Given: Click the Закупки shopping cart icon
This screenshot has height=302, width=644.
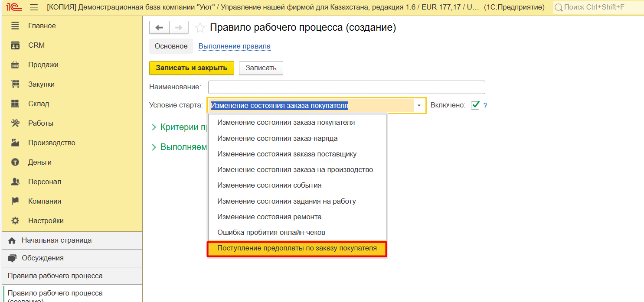Looking at the screenshot, I should click(15, 84).
